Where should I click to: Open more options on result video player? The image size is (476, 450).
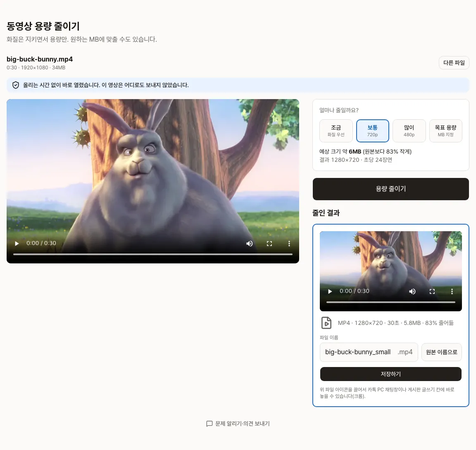(x=452, y=291)
